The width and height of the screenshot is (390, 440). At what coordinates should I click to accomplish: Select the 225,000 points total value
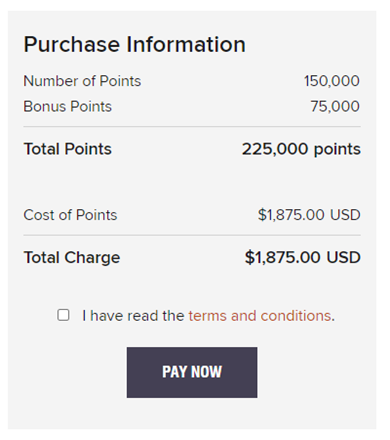point(301,149)
